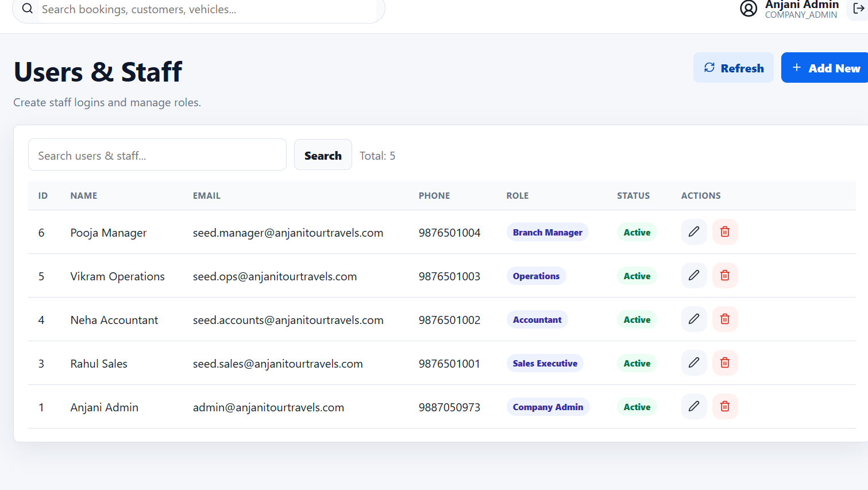The height and width of the screenshot is (490, 868).
Task: Click Active status for Pooja Manager
Action: coord(637,232)
